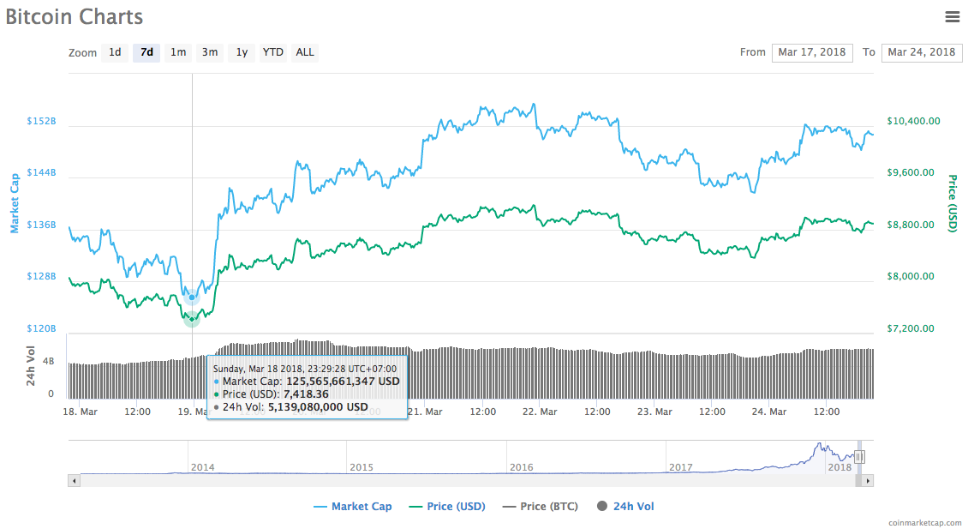980x529 pixels.
Task: Select the 1d zoom preset
Action: [115, 52]
